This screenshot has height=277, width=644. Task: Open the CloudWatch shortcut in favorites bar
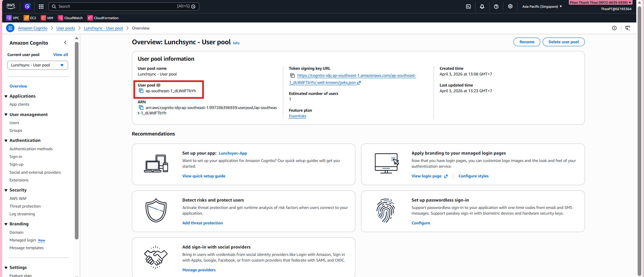tap(70, 18)
